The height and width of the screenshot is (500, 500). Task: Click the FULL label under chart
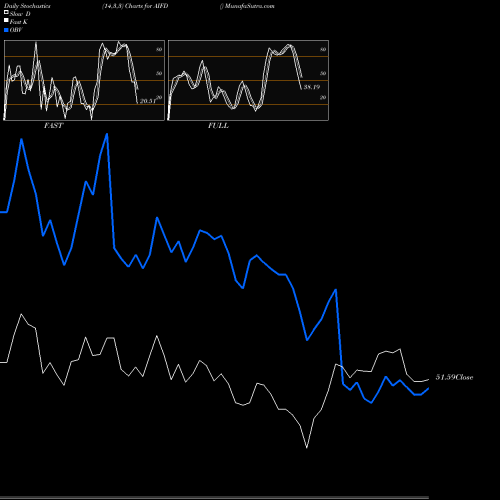[218, 126]
